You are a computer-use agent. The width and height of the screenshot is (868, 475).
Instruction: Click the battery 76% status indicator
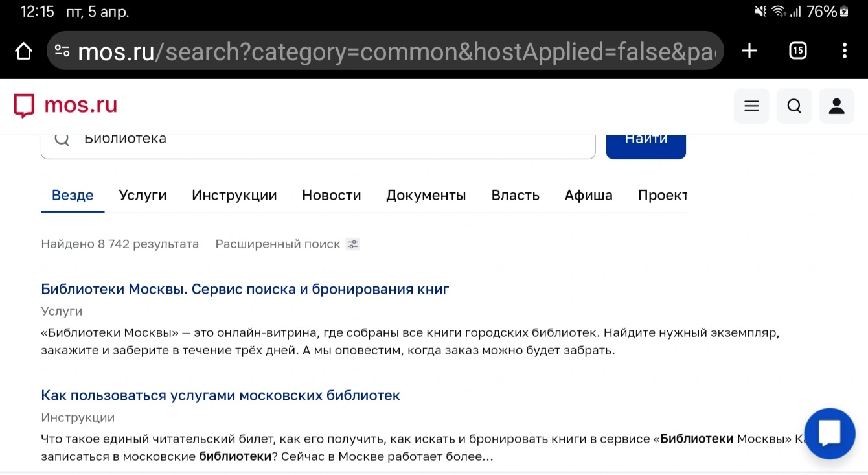point(827,12)
